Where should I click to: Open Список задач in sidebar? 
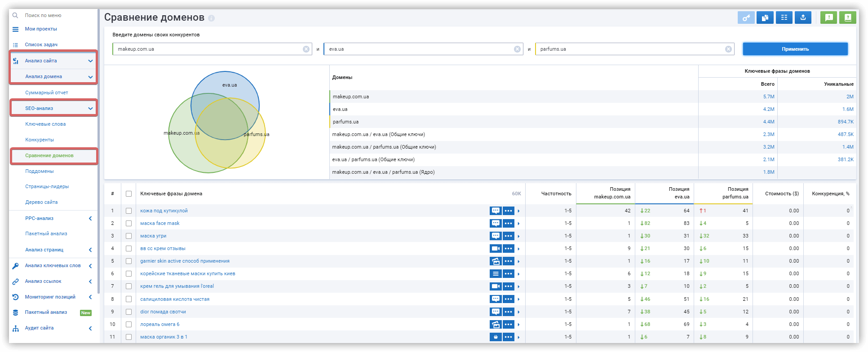(x=41, y=44)
